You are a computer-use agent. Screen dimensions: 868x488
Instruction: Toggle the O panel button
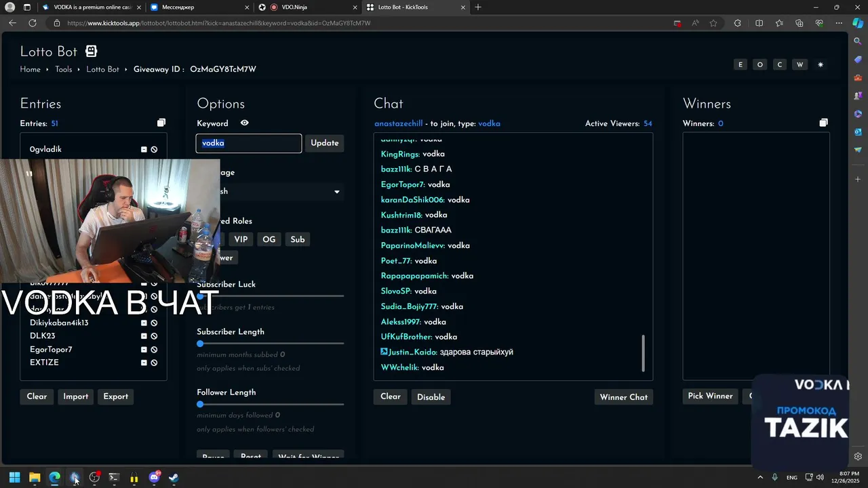(760, 64)
